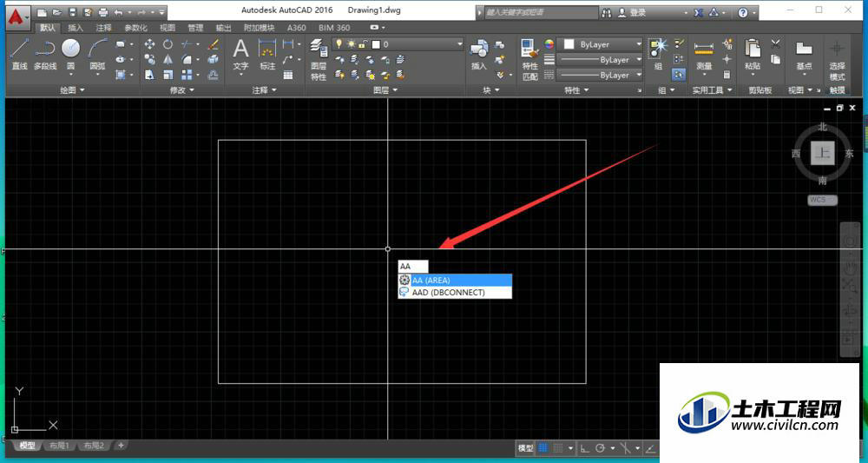Screen dimensions: 868x463
Task: Expand the 绘图 panel dropdown
Action: (x=73, y=89)
